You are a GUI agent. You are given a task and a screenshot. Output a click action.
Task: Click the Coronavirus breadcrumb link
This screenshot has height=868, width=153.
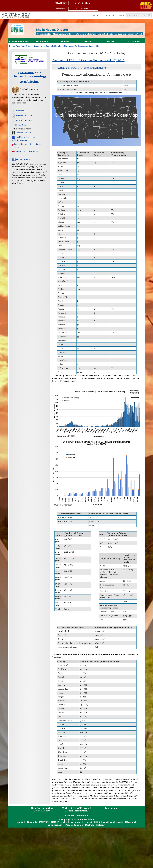click(x=82, y=46)
